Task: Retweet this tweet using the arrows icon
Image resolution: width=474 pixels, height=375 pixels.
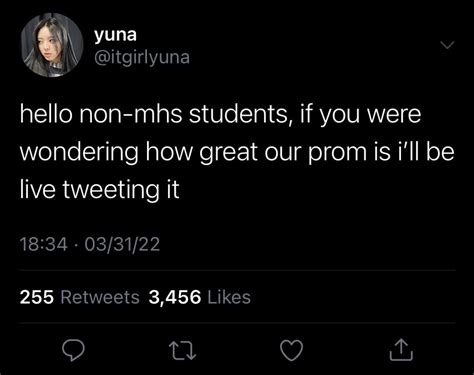Action: [182, 350]
